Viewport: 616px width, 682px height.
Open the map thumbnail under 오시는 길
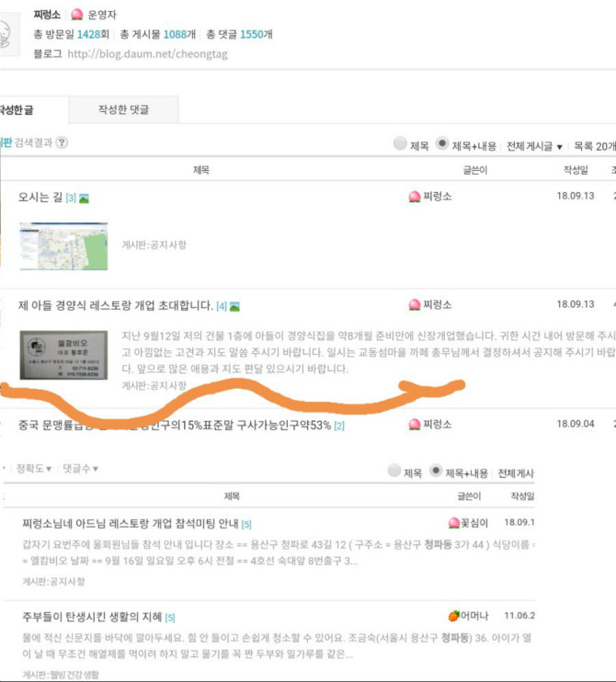[63, 246]
